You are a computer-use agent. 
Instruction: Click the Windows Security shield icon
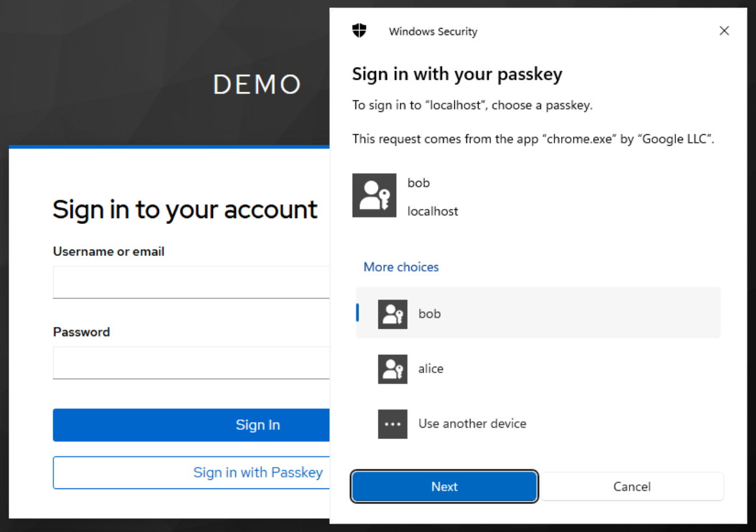tap(360, 31)
